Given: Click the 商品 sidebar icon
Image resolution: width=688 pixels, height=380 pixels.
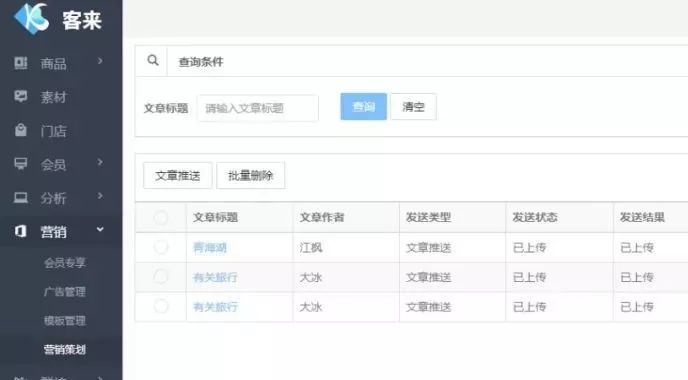Looking at the screenshot, I should (21, 63).
